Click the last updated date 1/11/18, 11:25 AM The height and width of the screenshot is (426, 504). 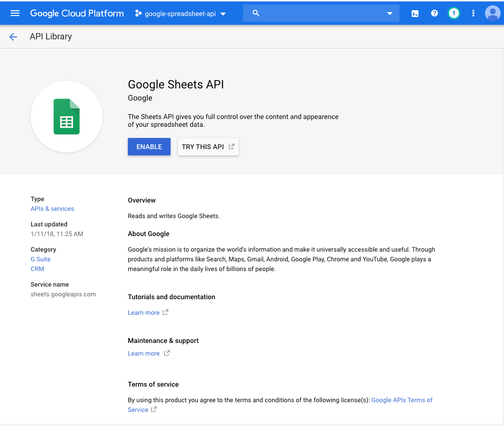57,234
